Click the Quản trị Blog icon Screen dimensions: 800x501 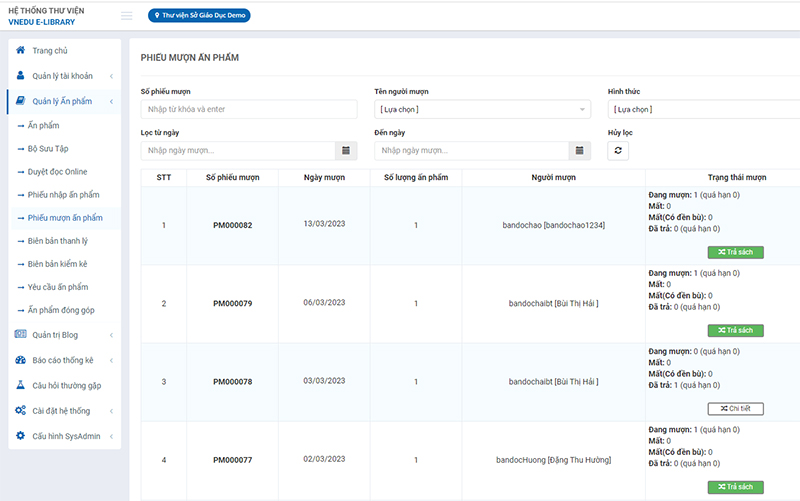point(20,334)
